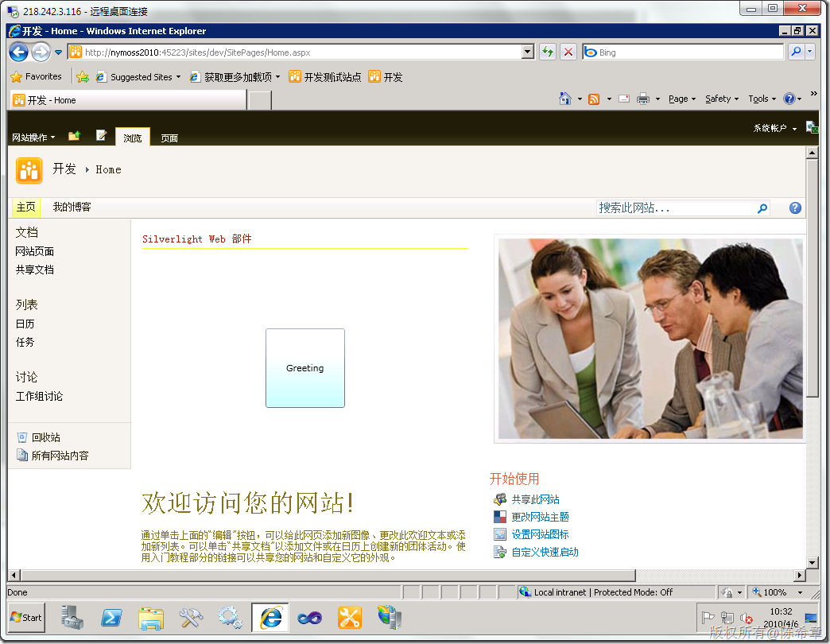This screenshot has width=830, height=644.
Task: Click the Add to Favorites Bar star icon
Action: pyautogui.click(x=83, y=77)
